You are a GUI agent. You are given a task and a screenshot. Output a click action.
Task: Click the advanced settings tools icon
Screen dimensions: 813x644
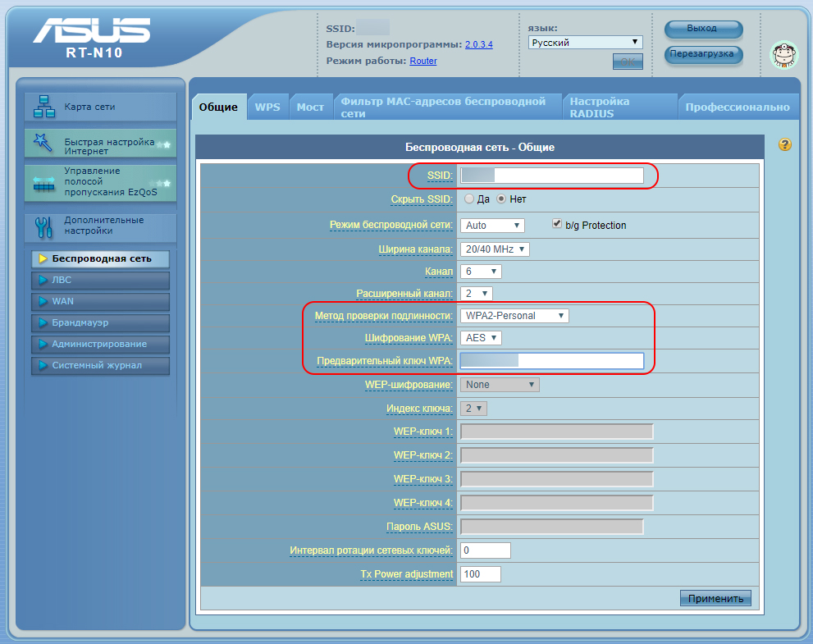point(44,227)
